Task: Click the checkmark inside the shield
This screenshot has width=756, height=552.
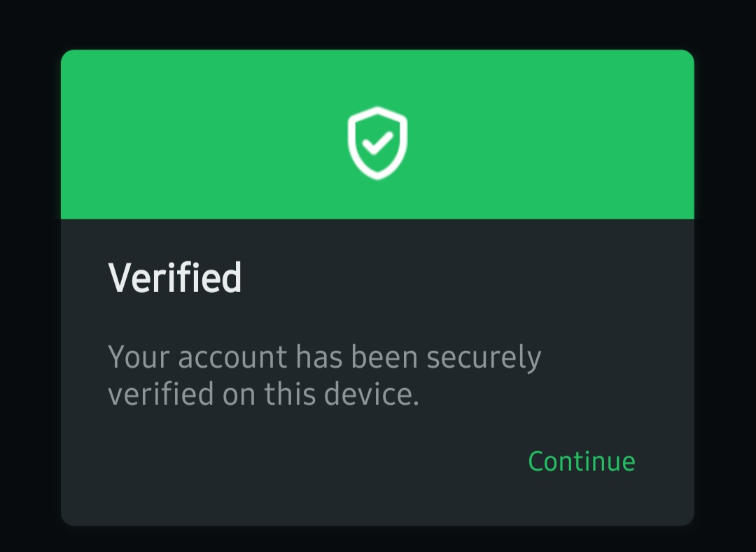Action: coord(378,143)
